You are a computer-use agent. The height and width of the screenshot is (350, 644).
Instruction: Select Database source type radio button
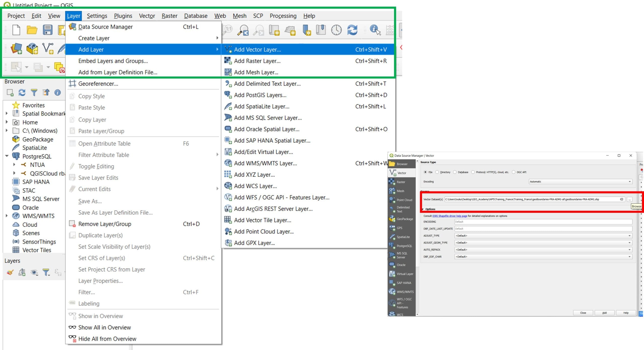pyautogui.click(x=455, y=172)
